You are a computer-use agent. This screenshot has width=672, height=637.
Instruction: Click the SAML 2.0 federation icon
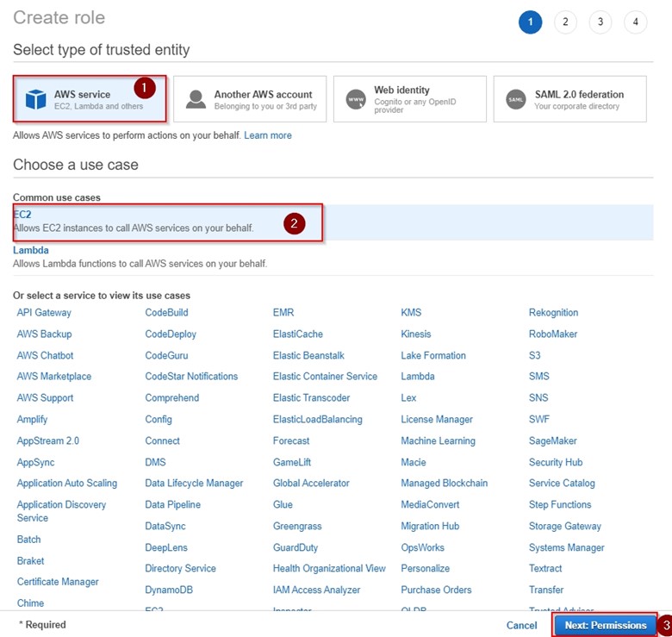pyautogui.click(x=515, y=99)
